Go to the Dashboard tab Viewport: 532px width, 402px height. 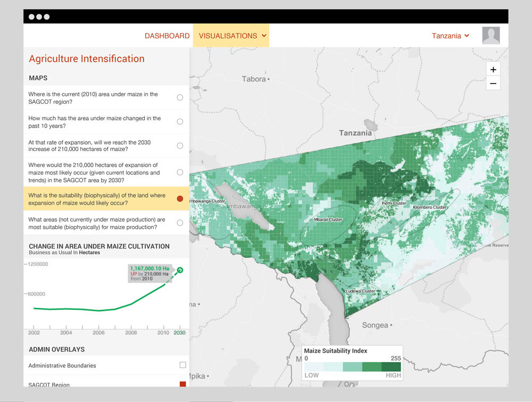tap(167, 36)
